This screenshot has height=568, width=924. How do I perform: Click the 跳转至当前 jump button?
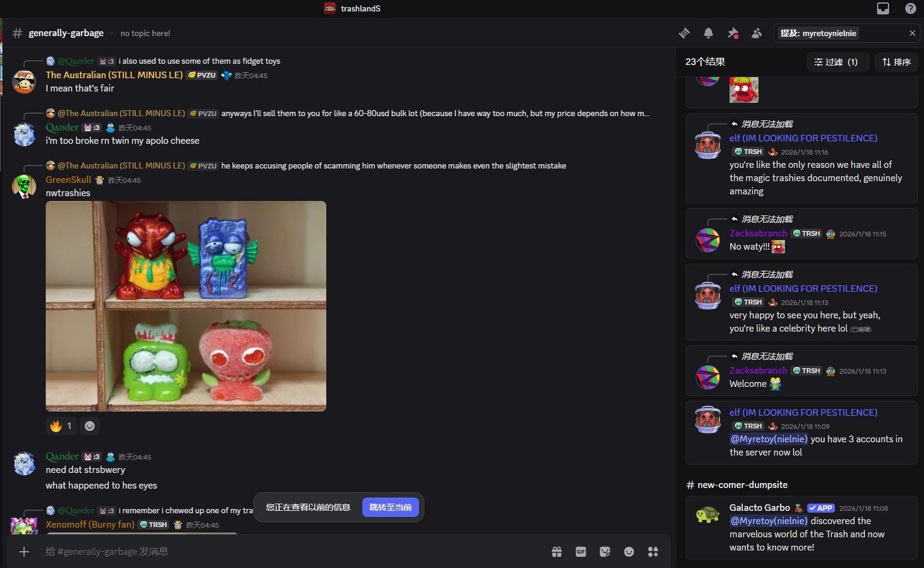(x=390, y=507)
